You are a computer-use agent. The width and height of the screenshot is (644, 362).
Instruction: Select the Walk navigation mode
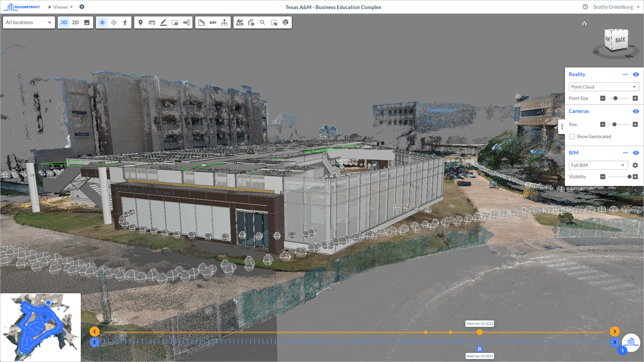125,22
